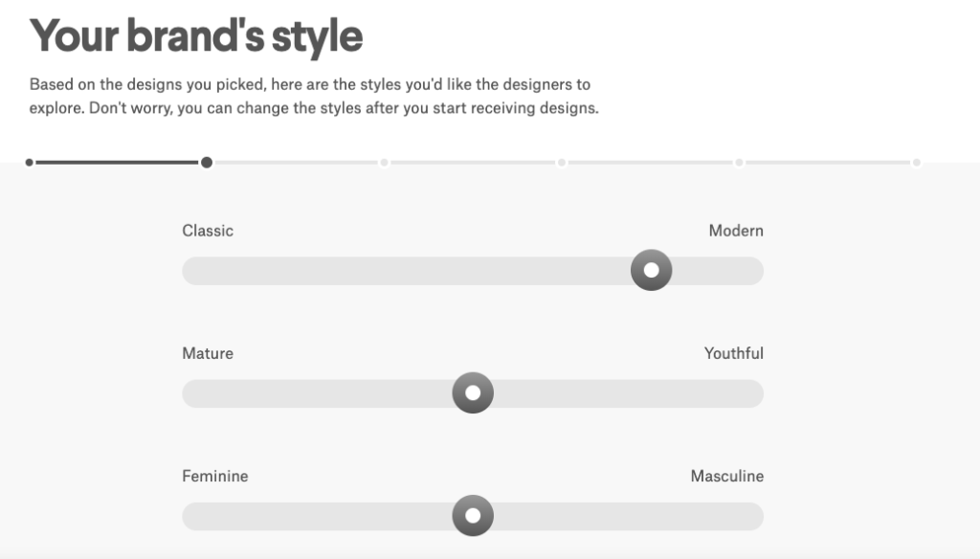Jump to the third progress step dot

(385, 163)
